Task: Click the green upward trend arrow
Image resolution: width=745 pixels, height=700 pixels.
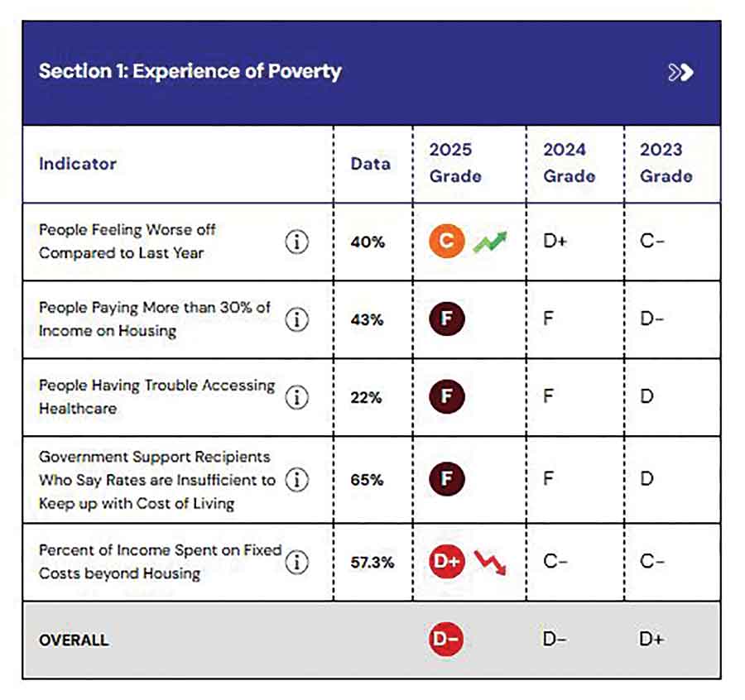Action: [490, 242]
